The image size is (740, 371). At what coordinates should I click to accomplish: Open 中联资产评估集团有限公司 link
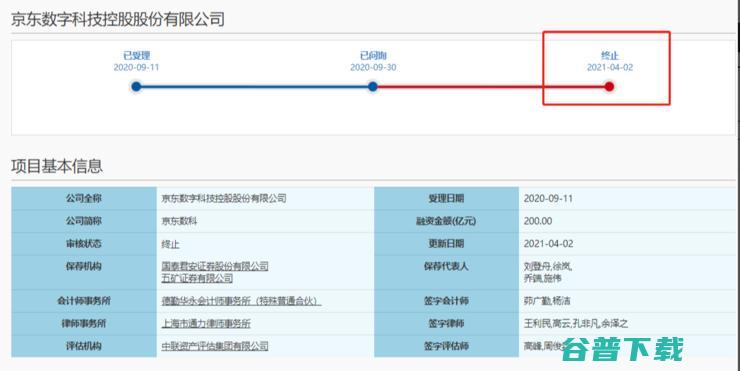tap(215, 346)
